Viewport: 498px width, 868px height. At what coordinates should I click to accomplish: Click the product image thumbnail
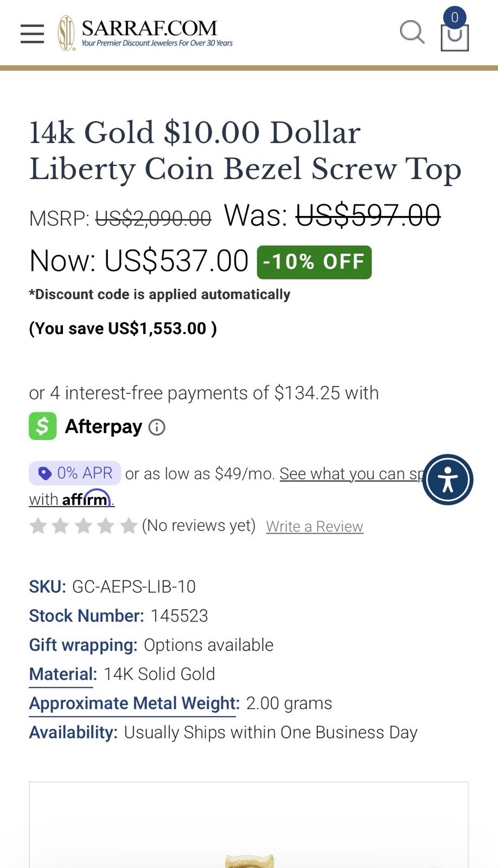(249, 825)
